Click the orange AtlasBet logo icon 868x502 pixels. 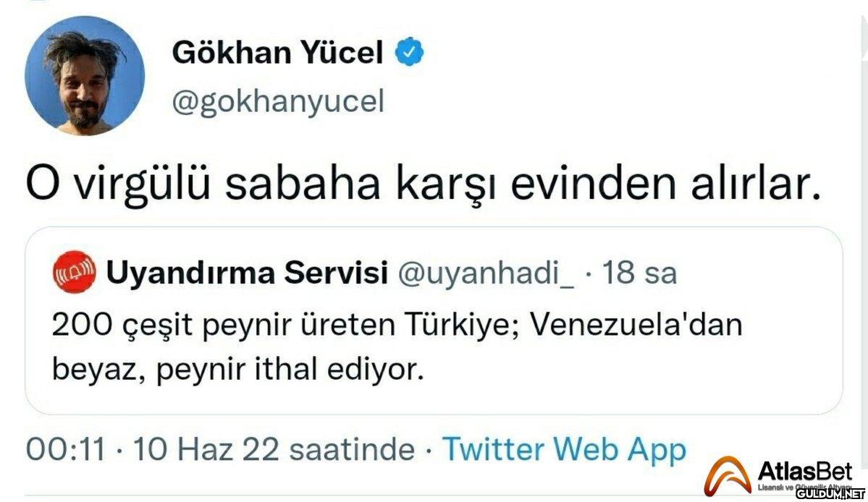click(728, 475)
